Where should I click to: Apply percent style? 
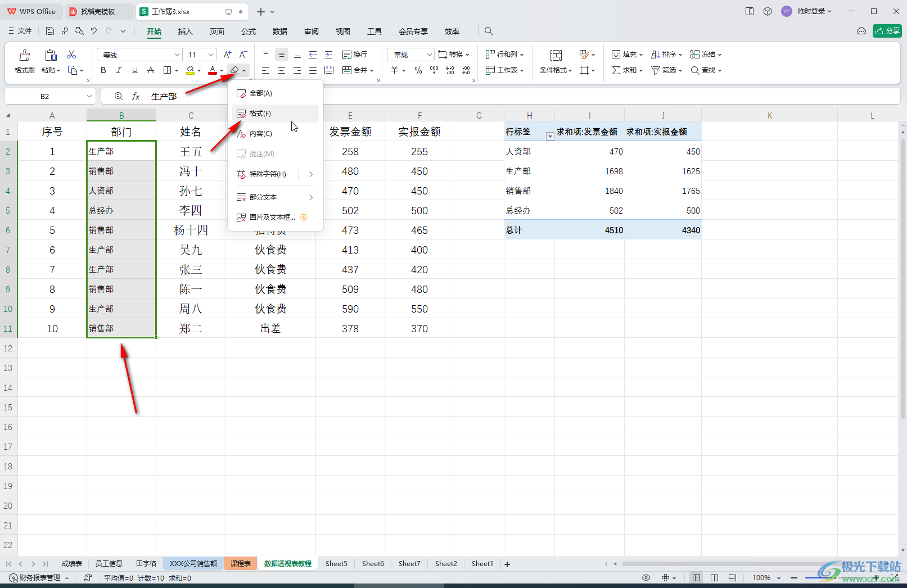coord(418,70)
